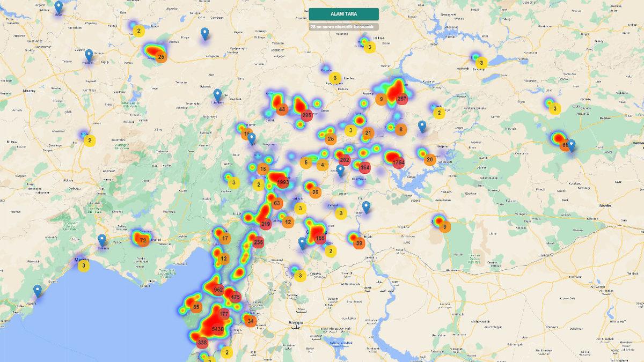Click the 475 cluster marker
Screen dimensions: 644x362
[x=235, y=296]
